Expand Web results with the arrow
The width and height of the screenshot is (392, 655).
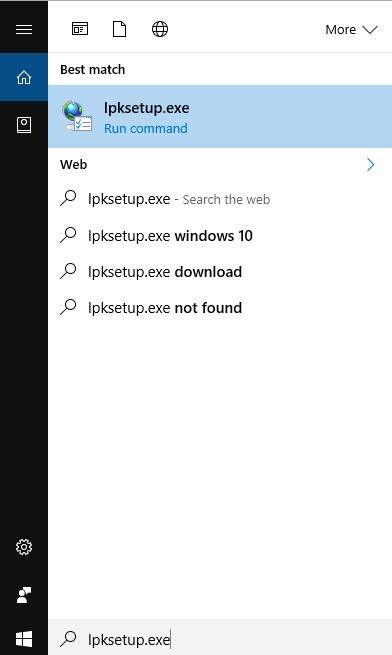pyautogui.click(x=370, y=165)
